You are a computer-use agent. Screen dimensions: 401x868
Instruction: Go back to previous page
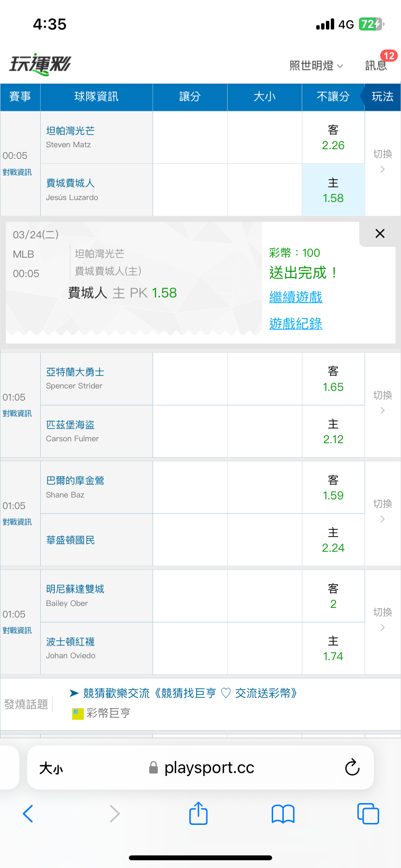28,813
